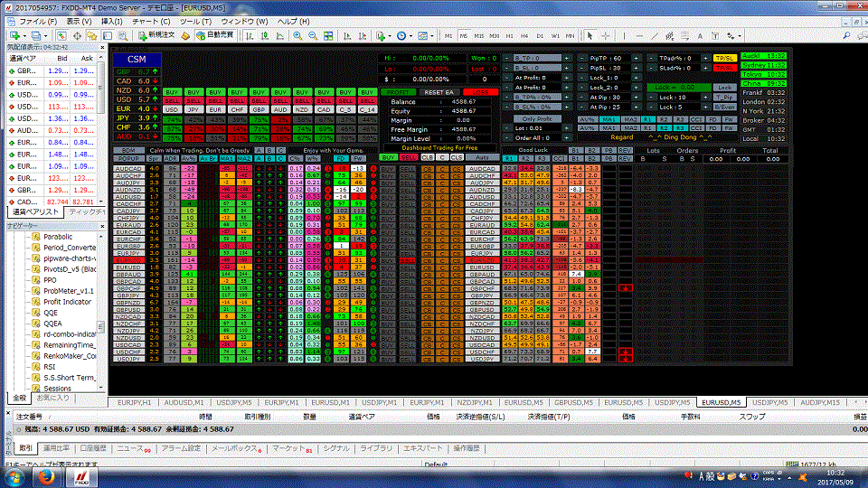Click the Navigator vertical scrollbar

(100, 310)
